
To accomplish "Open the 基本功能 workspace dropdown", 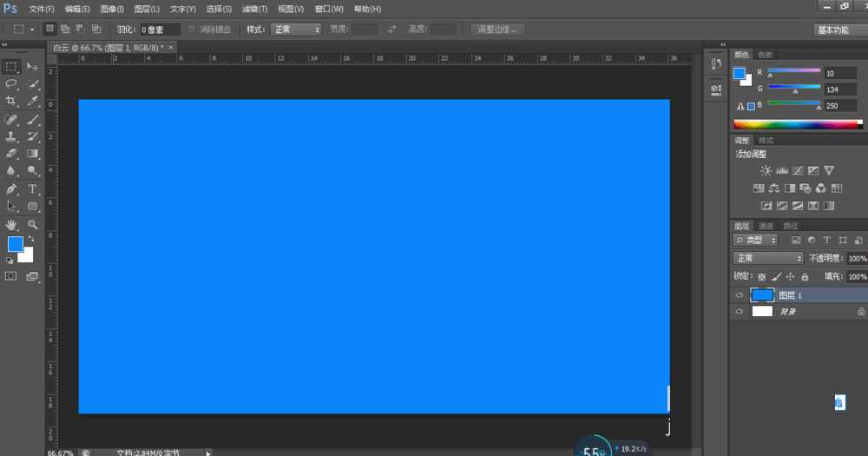I will click(837, 30).
